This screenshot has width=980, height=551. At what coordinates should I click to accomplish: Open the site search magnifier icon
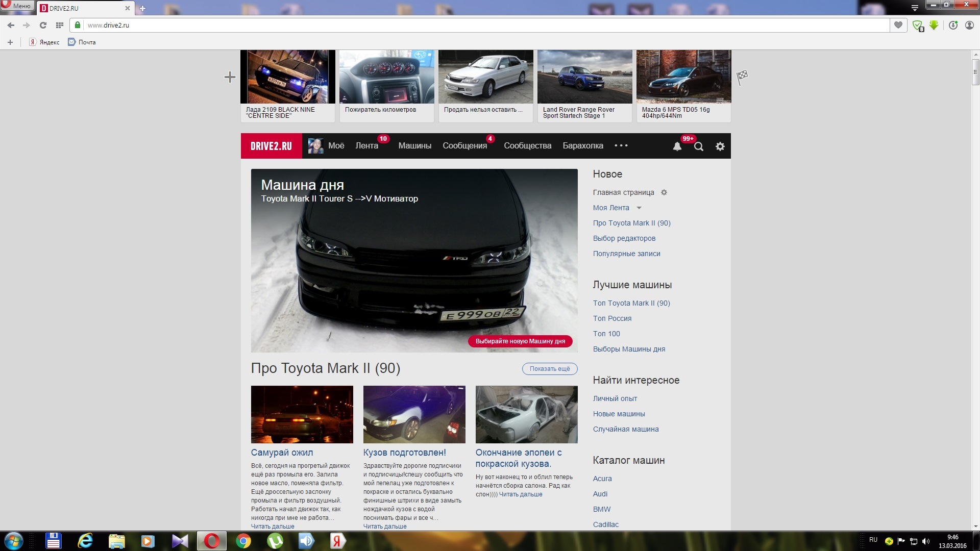coord(699,146)
